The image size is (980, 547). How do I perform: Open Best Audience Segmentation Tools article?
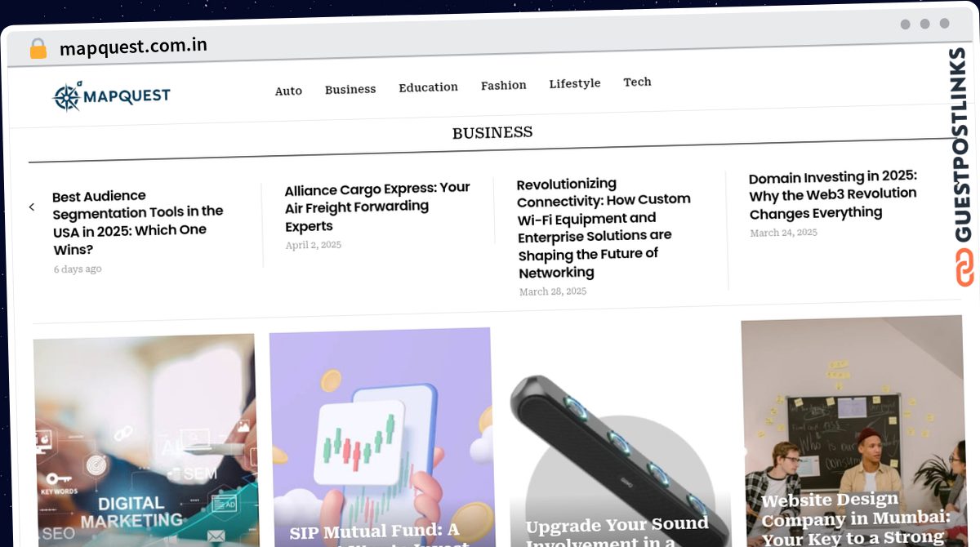(x=137, y=223)
